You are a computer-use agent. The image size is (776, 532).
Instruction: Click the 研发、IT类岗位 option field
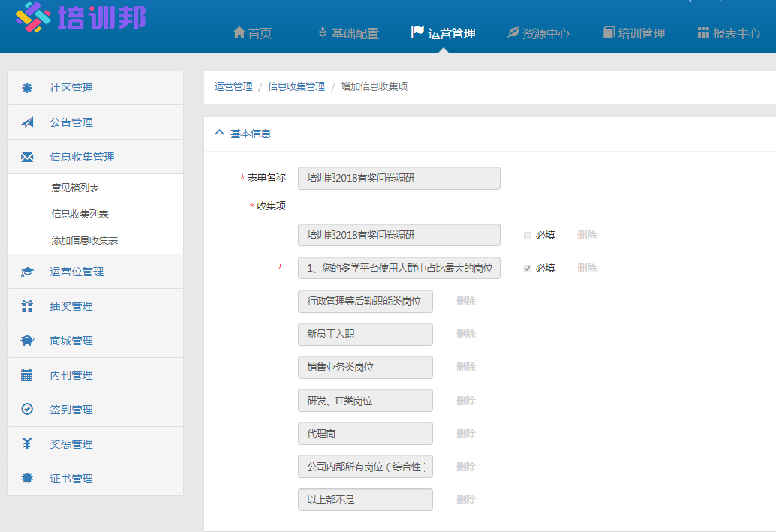coord(365,401)
